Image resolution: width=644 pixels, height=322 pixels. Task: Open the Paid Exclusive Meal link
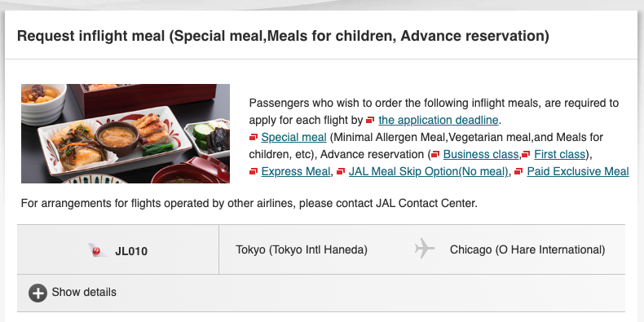click(578, 171)
